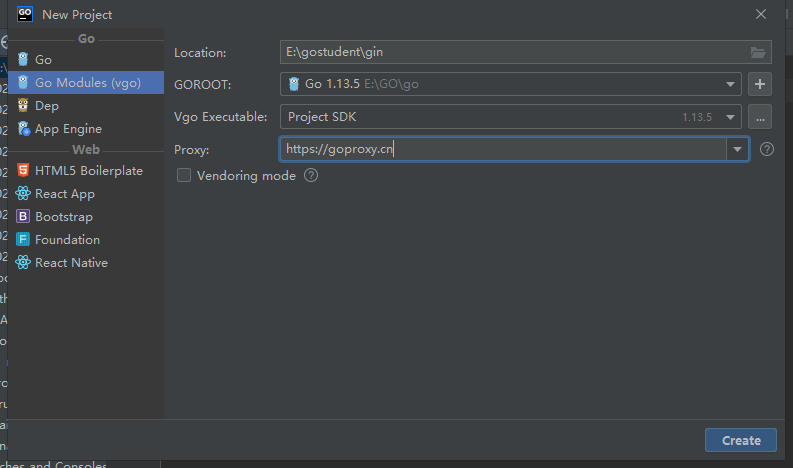Show Vendoring mode help
The image size is (793, 468).
(x=311, y=175)
